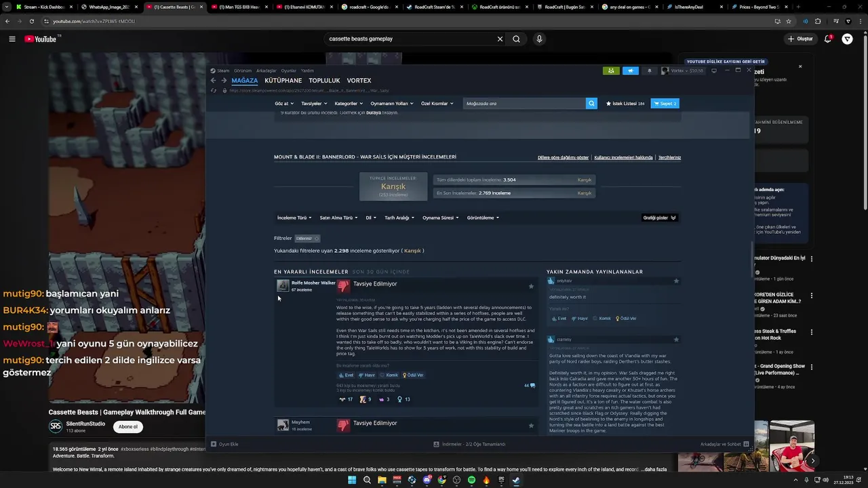Viewport: 868px width, 488px height.
Task: Open Kullanıcı incelemeleri hakkında link
Action: 623,157
